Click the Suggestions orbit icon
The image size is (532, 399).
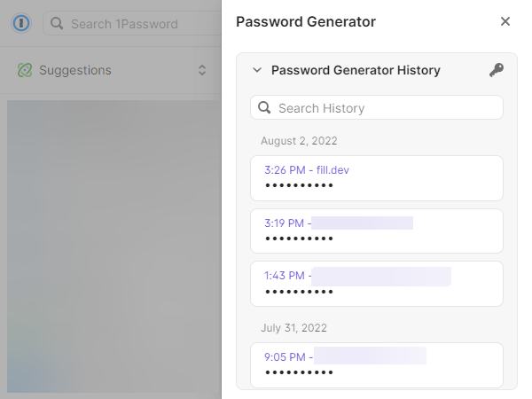pos(25,70)
